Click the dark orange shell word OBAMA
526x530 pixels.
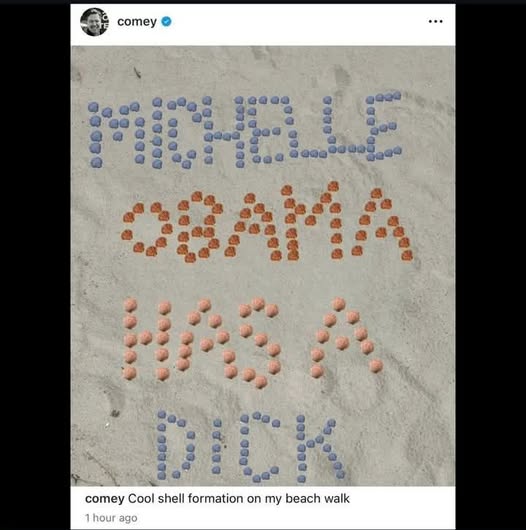tap(267, 222)
